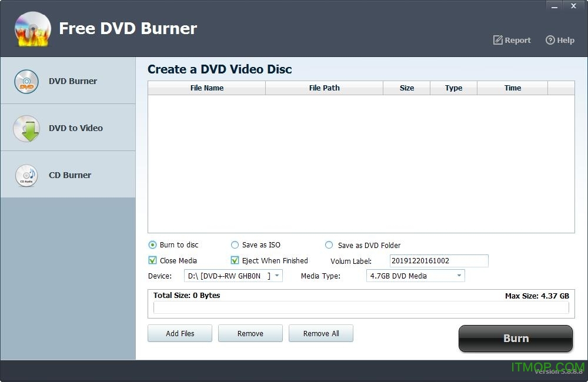The image size is (588, 382).
Task: Click the Remove button
Action: pos(250,333)
